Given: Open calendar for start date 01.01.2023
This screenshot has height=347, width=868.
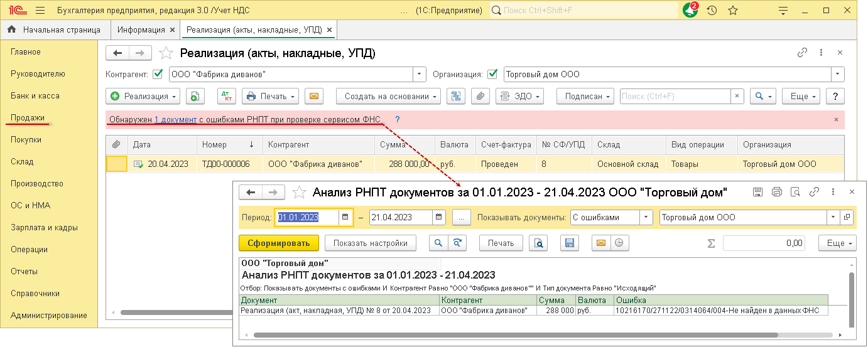Looking at the screenshot, I should click(x=345, y=217).
